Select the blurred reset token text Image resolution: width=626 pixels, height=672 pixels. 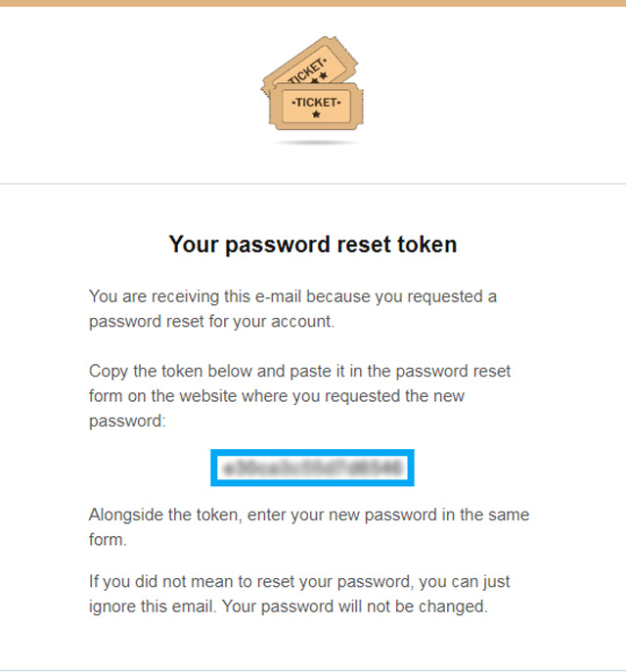tap(312, 468)
